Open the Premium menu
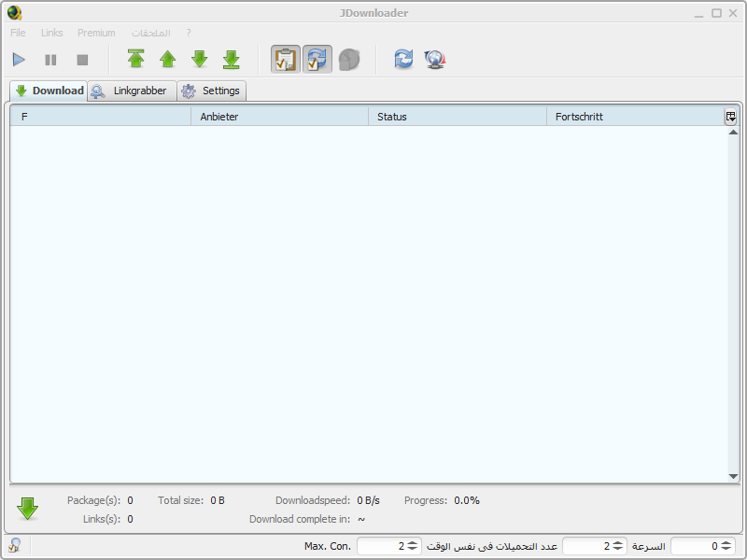The width and height of the screenshot is (747, 560). pyautogui.click(x=96, y=33)
